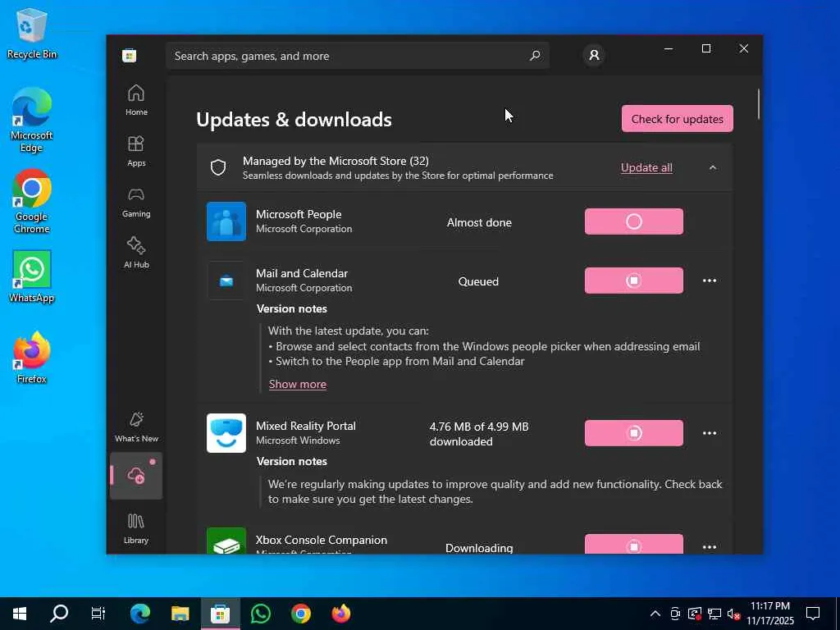840x630 pixels.
Task: Open more options for Mail and Calendar
Action: [x=710, y=281]
